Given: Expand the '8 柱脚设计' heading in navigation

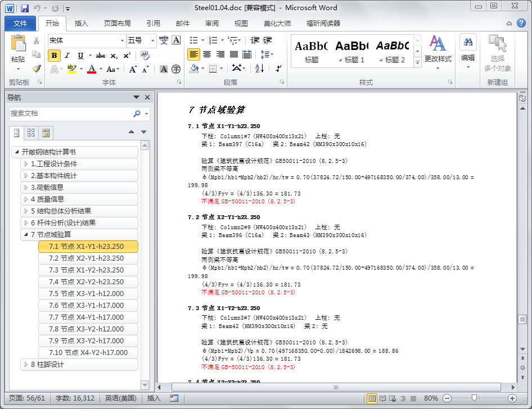Looking at the screenshot, I should [x=26, y=365].
